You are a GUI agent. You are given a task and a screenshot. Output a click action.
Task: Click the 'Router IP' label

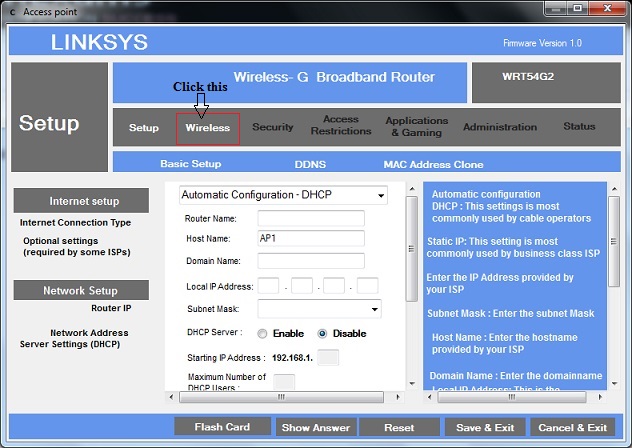coord(111,308)
